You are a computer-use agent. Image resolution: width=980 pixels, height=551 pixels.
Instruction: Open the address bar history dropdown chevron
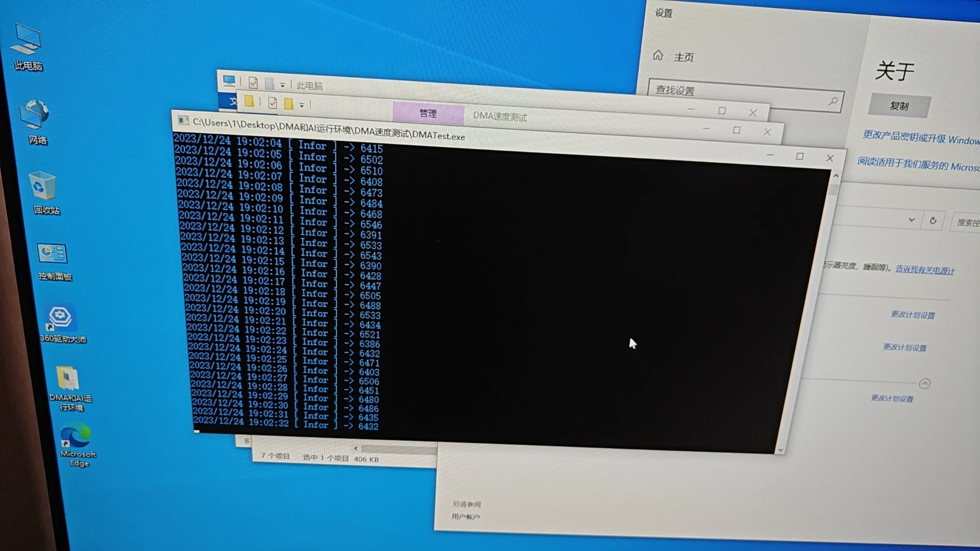(912, 220)
